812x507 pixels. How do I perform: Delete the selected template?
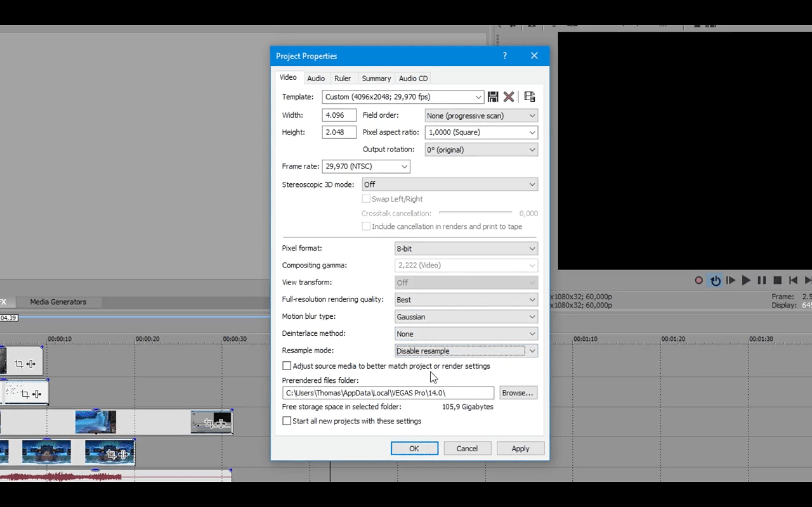click(x=508, y=97)
